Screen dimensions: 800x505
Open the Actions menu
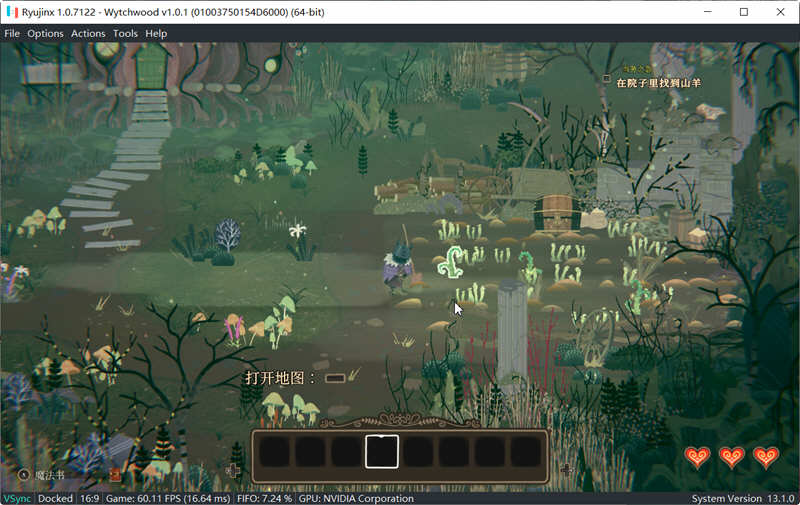pyautogui.click(x=88, y=34)
